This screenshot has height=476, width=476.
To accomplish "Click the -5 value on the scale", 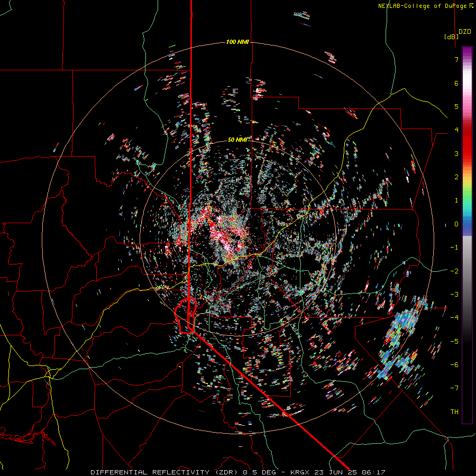I will click(x=454, y=342).
